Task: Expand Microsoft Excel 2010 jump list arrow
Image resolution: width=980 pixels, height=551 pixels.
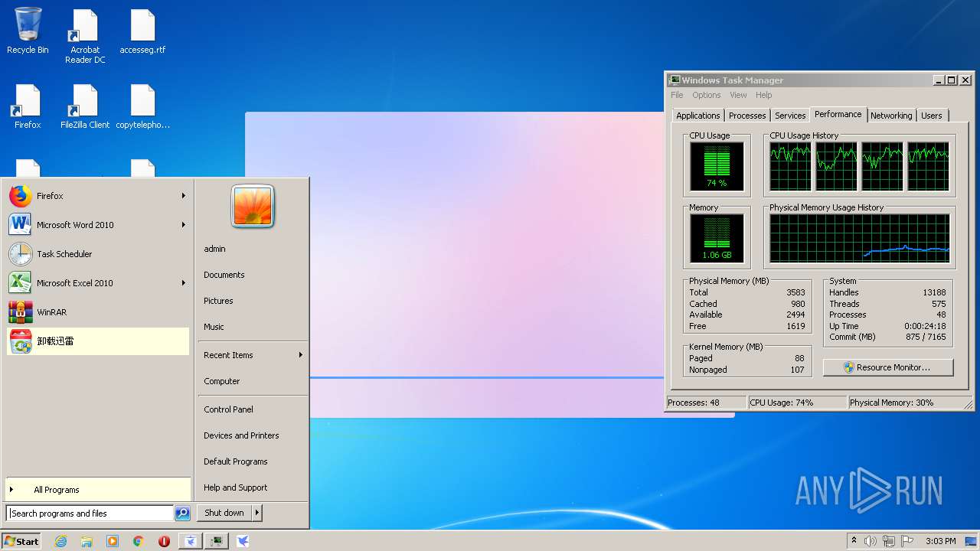Action: [184, 283]
